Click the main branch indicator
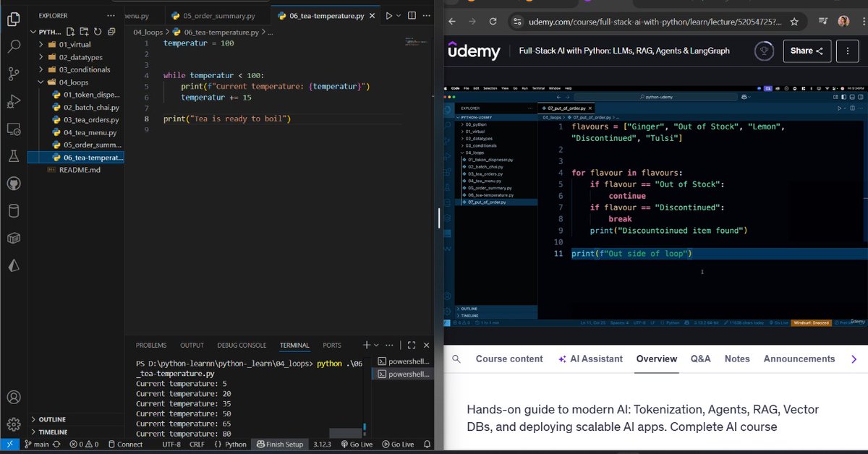The width and height of the screenshot is (868, 454). 36,444
